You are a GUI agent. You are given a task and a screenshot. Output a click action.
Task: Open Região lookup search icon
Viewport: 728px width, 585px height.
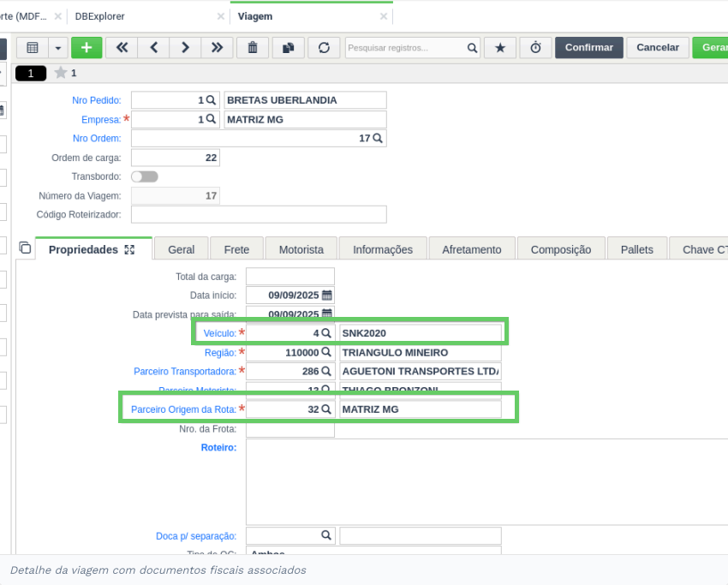pos(326,352)
